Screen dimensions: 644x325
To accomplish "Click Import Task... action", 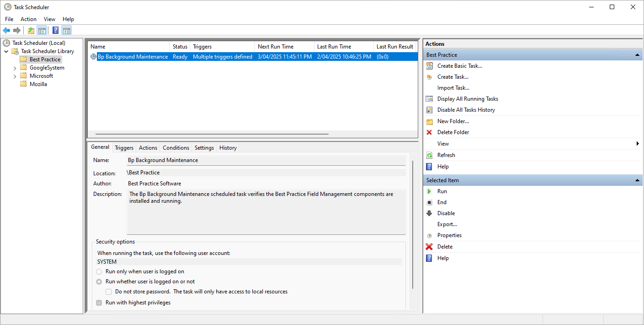I will [453, 88].
